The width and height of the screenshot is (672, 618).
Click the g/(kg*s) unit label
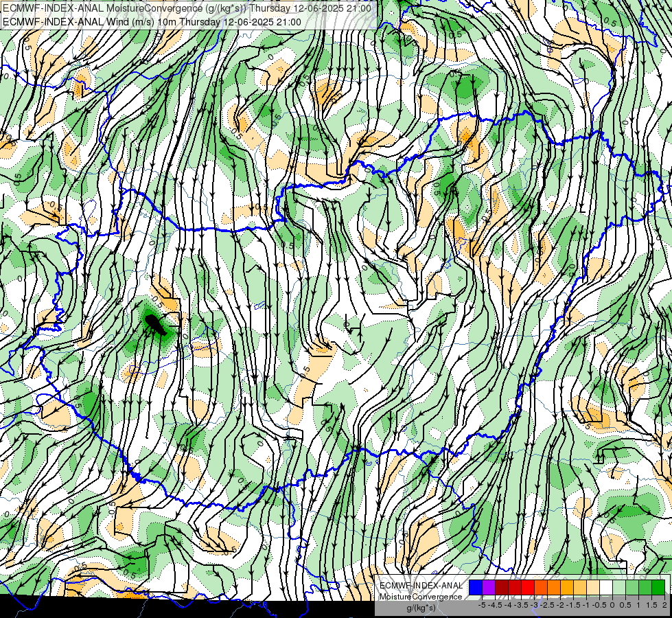421,608
